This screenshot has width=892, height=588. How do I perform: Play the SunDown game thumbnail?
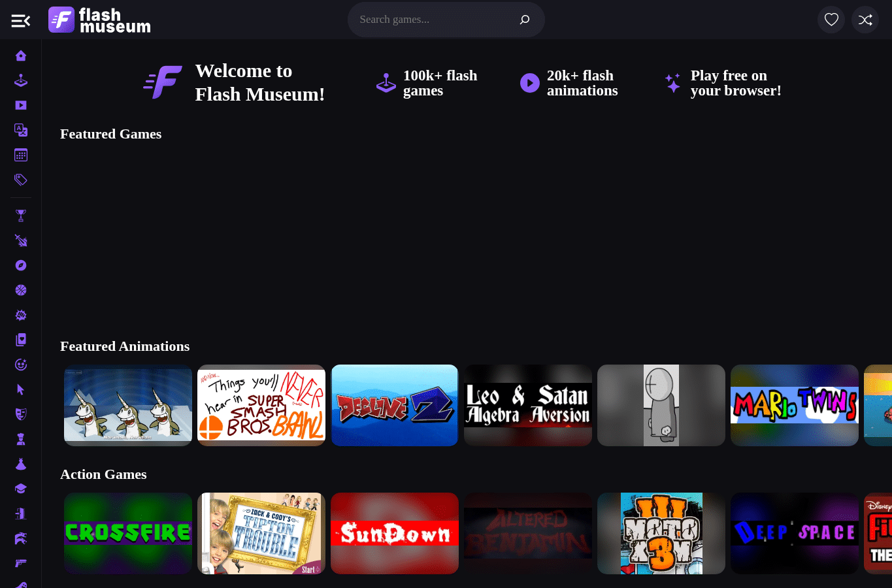[395, 533]
